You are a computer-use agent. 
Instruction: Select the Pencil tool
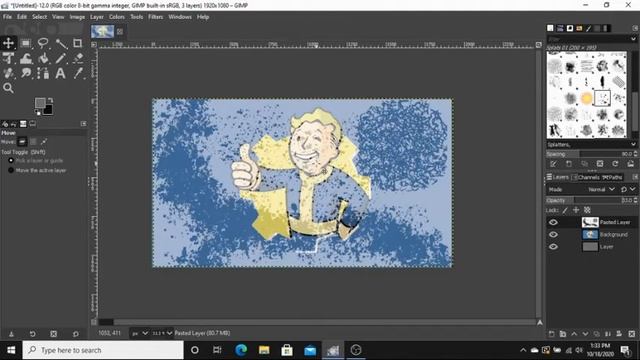[61, 58]
